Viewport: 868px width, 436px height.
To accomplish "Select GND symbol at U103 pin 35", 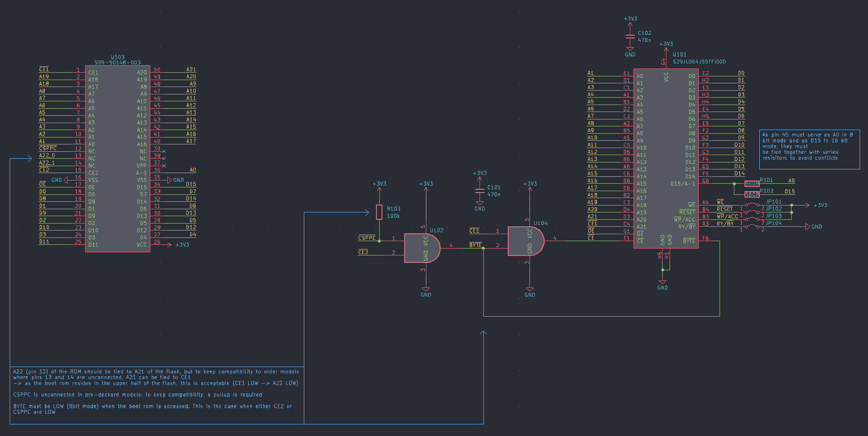I will click(x=176, y=180).
